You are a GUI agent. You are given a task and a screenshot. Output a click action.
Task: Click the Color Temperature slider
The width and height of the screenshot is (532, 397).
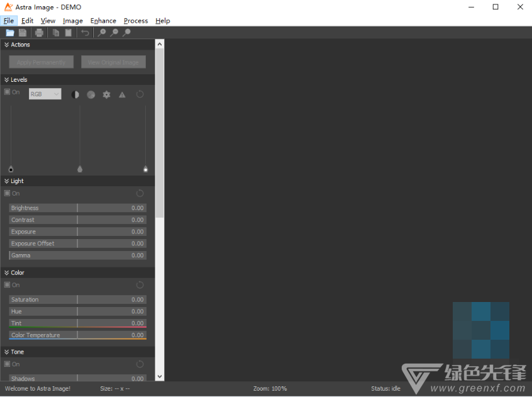coord(78,335)
